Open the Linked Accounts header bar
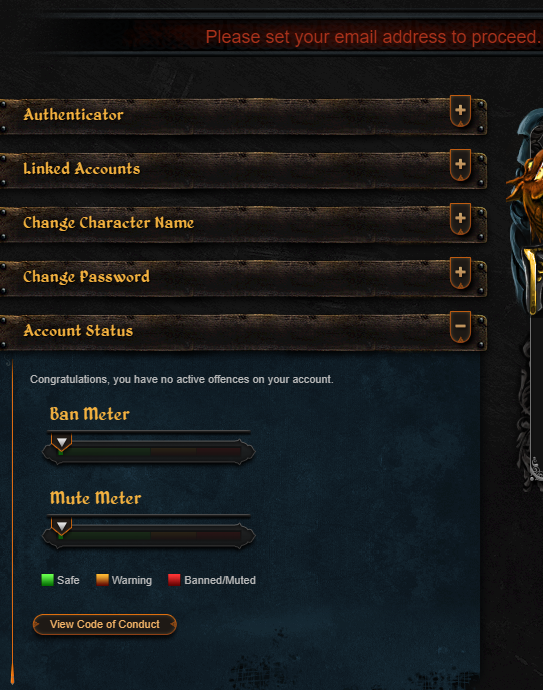Screen dimensions: 543x690 click(x=243, y=170)
